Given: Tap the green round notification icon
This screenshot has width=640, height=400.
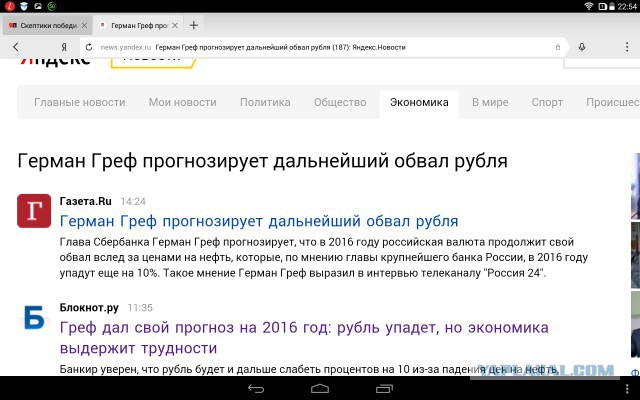Looking at the screenshot, I should tap(51, 6).
